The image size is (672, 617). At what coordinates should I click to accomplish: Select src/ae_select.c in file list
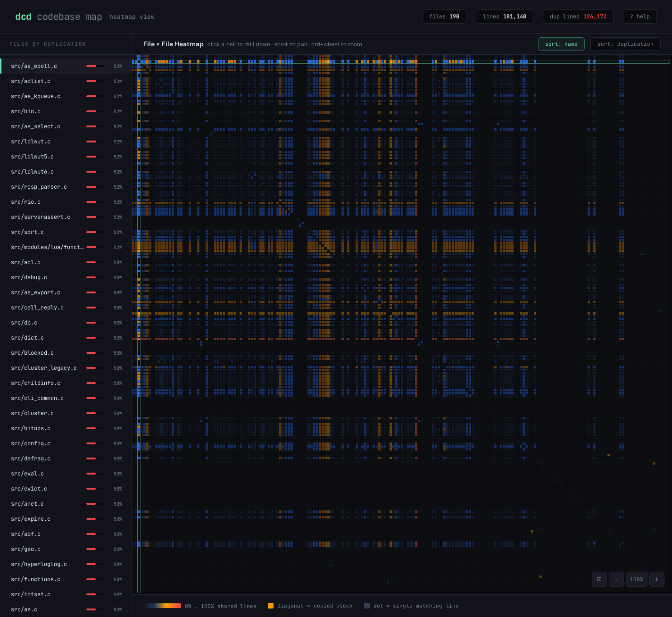coord(66,126)
